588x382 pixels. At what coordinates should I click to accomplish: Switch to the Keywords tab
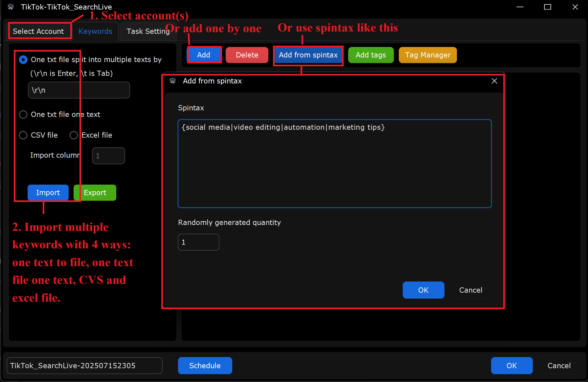tap(95, 31)
